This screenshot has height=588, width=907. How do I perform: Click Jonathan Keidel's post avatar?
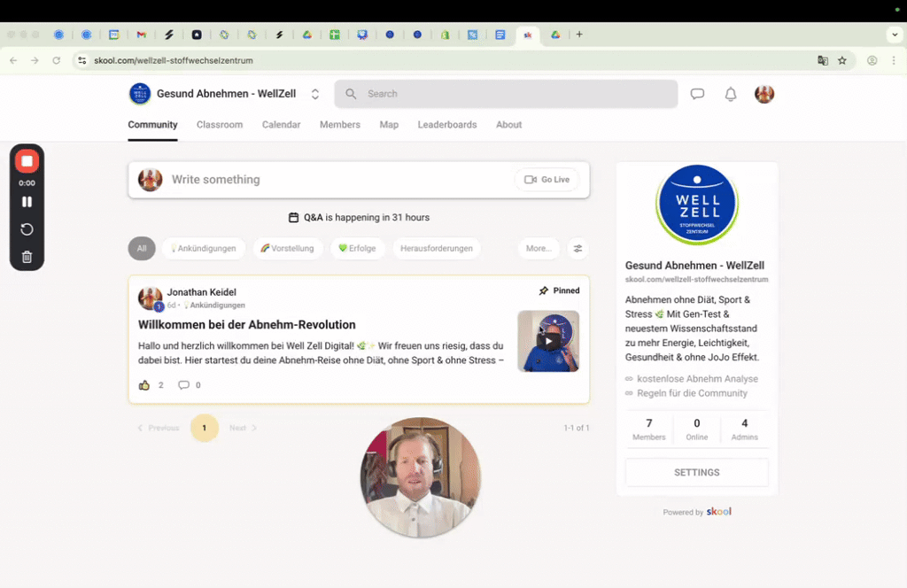pyautogui.click(x=151, y=298)
